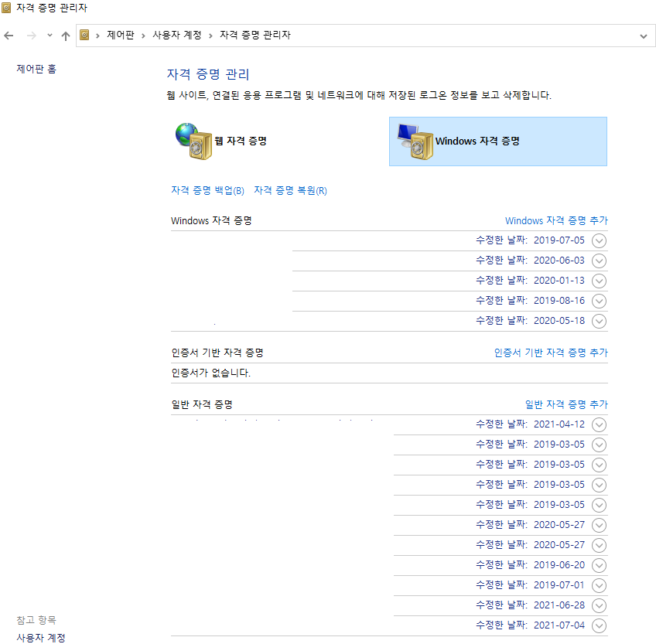Image resolution: width=656 pixels, height=644 pixels.
Task: Expand credential modified 2020-05-18
Action: point(599,321)
